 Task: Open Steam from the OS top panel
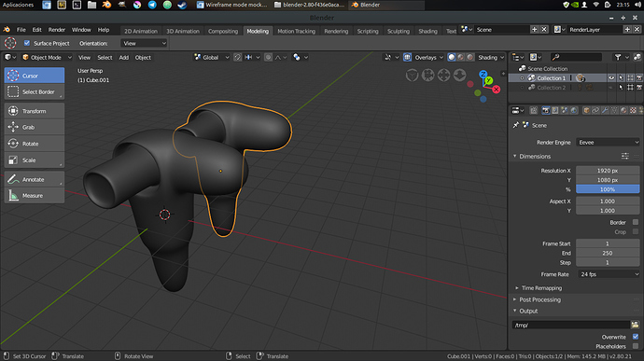click(x=182, y=5)
